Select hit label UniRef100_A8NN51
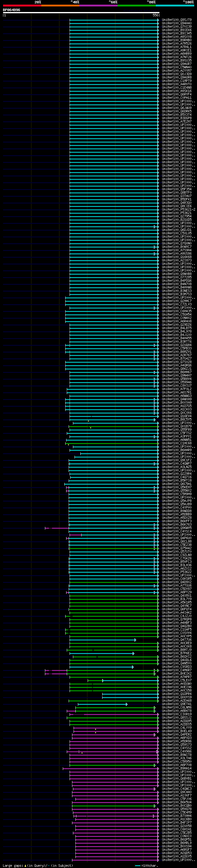 [x=177, y=440]
